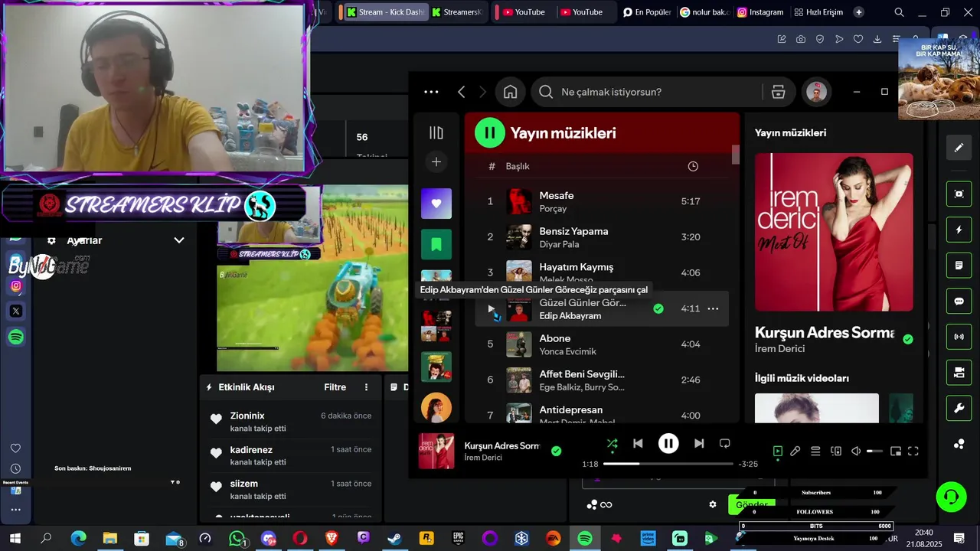980x551 pixels.
Task: Toggle saved checkmark beside Kurşun Adres Sorma title
Action: click(908, 339)
